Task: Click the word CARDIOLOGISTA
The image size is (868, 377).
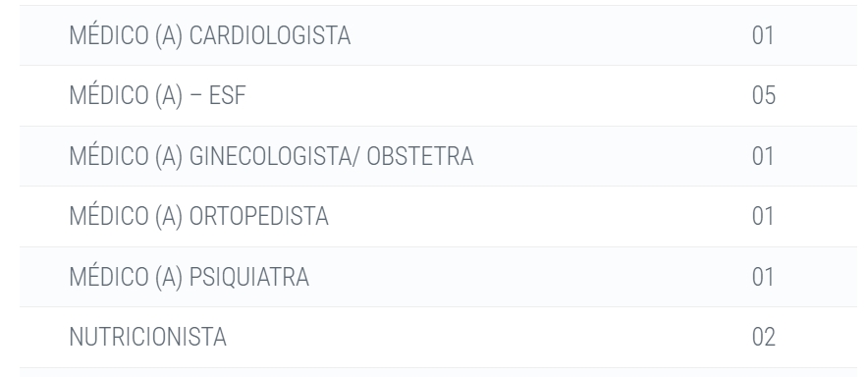Action: click(x=270, y=35)
